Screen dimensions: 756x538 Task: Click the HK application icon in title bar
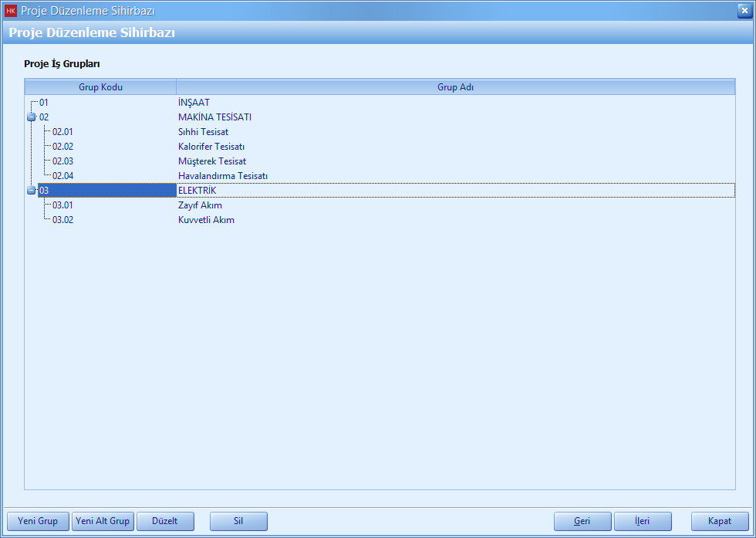(x=11, y=11)
